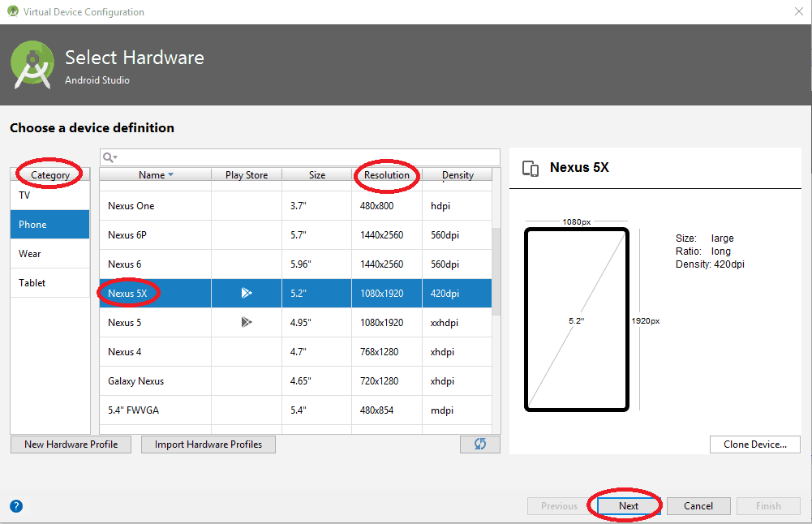Select the Nexus 6 device name
This screenshot has height=524, width=812.
124,264
